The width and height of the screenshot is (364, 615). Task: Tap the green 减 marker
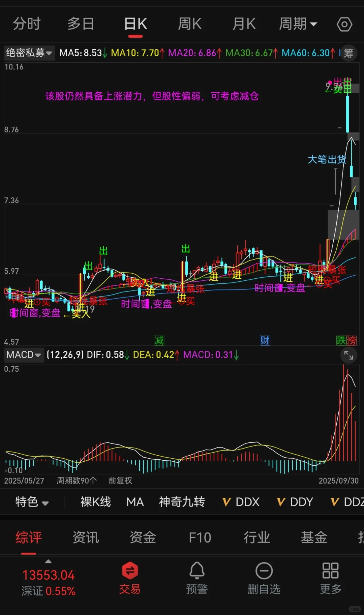click(159, 340)
